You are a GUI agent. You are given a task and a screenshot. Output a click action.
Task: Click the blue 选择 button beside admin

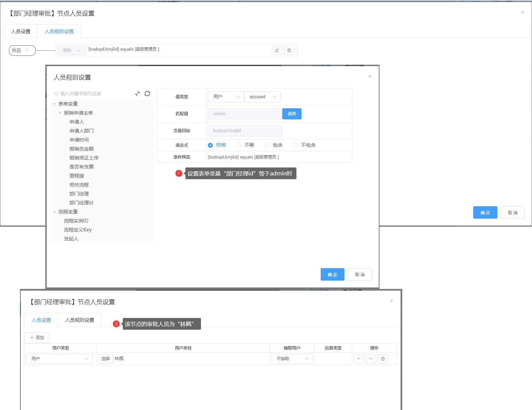(292, 114)
